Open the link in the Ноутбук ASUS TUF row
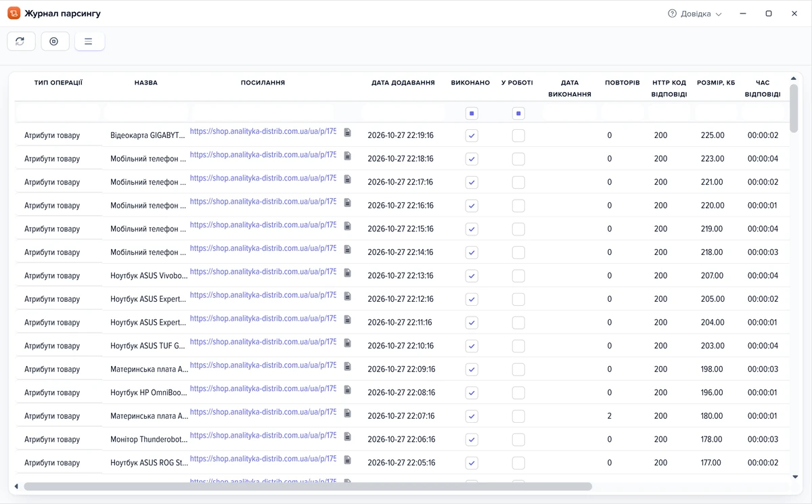This screenshot has width=812, height=504. [x=263, y=342]
